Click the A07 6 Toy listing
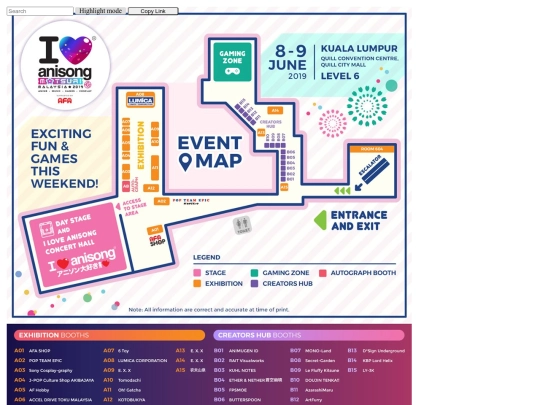 point(116,351)
